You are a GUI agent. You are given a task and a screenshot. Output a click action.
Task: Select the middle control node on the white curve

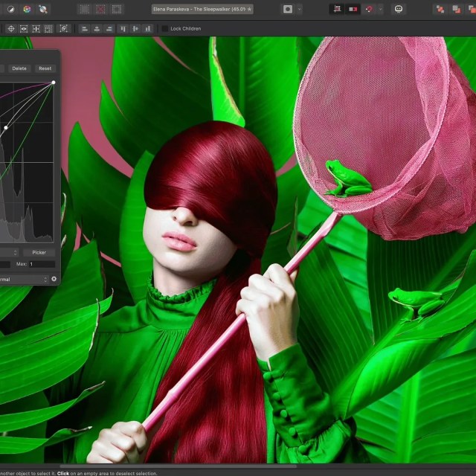click(6, 128)
